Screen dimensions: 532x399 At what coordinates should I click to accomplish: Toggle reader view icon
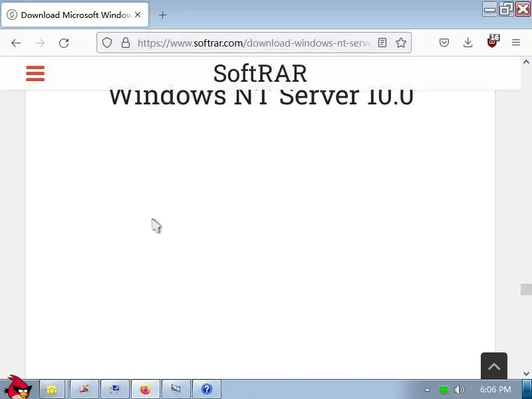382,43
